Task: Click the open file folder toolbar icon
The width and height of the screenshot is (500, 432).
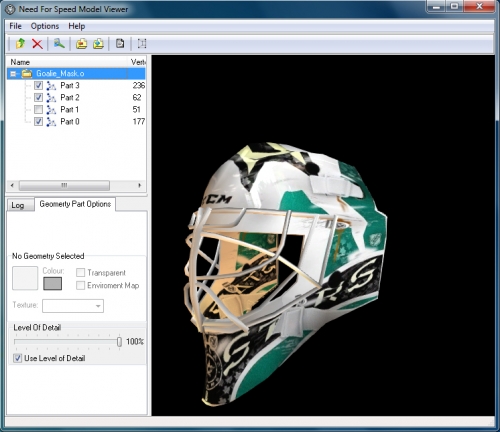Action: (x=20, y=44)
